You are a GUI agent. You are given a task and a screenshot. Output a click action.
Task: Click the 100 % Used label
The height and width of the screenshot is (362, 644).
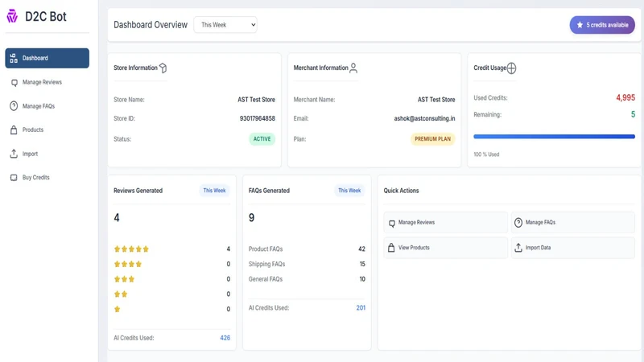[486, 154]
